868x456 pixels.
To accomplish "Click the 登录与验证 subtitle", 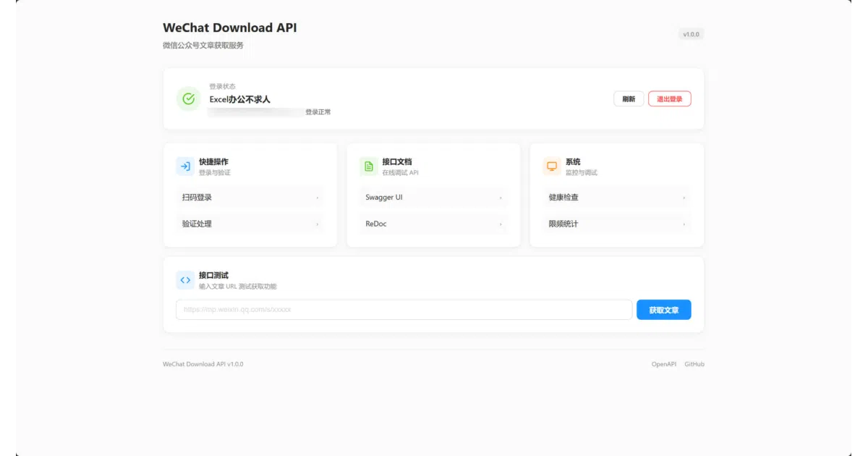I will coord(215,173).
